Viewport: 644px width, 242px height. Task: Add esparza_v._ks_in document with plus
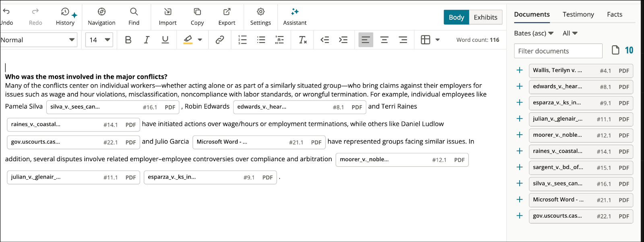coord(520,103)
